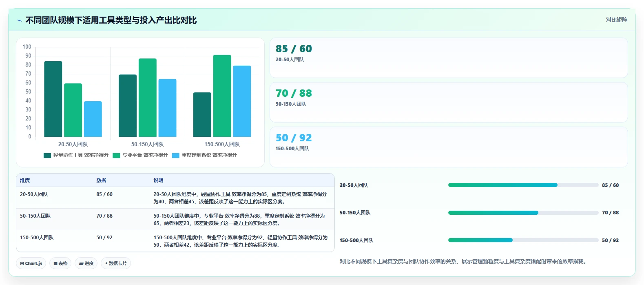Screen dimensions: 644x285
Task: Click the bright green legend color box
Action: pos(116,156)
